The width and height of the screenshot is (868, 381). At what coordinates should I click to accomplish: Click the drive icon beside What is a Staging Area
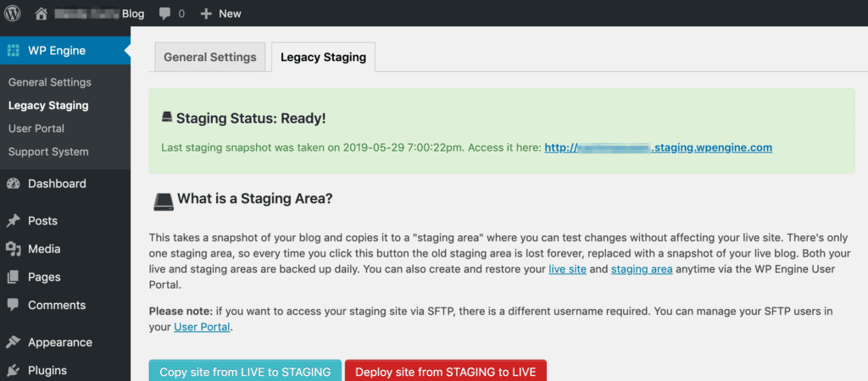pyautogui.click(x=164, y=202)
